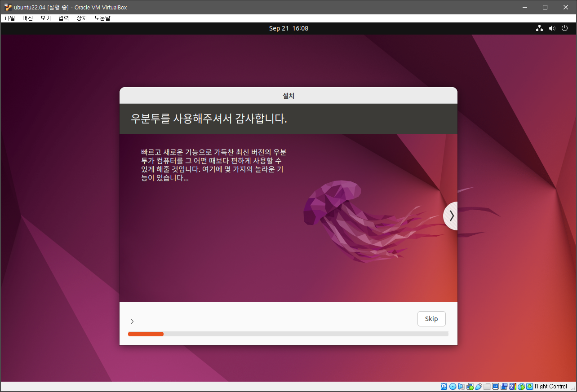Screen dimensions: 577x392
Task: Click the mouse integration icon in the status bar
Action: 521,387
